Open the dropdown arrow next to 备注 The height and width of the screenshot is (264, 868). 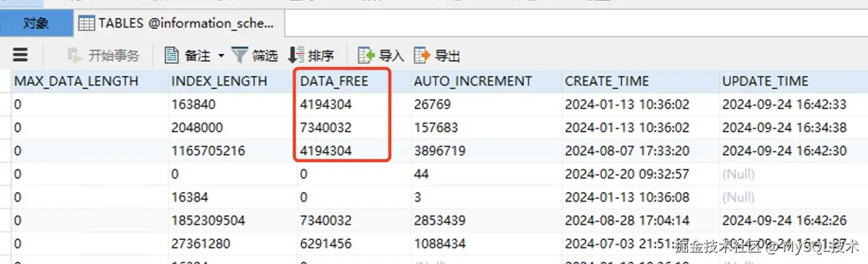221,56
